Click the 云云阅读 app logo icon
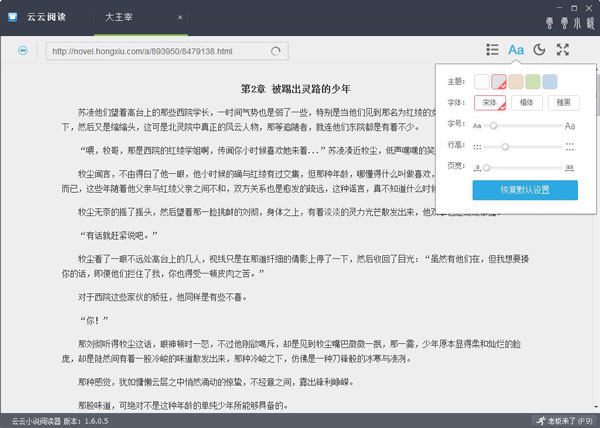The width and height of the screenshot is (600, 428). [13, 17]
